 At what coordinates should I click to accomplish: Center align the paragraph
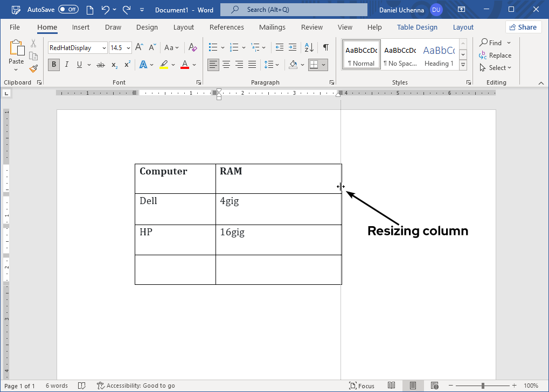click(x=226, y=65)
